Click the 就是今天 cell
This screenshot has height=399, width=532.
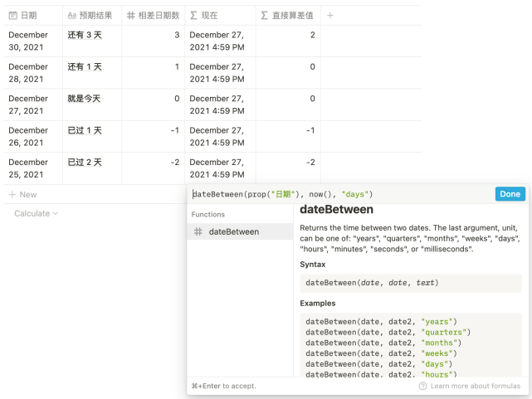click(x=84, y=99)
